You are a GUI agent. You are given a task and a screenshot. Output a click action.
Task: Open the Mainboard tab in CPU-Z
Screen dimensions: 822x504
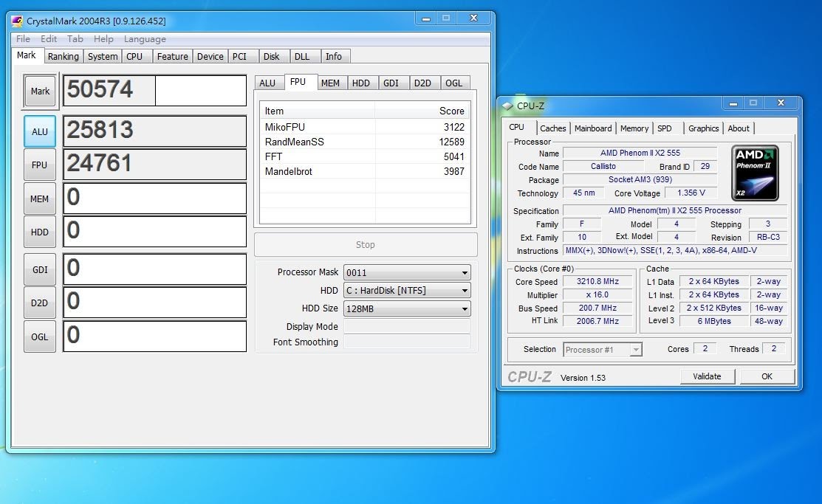593,128
